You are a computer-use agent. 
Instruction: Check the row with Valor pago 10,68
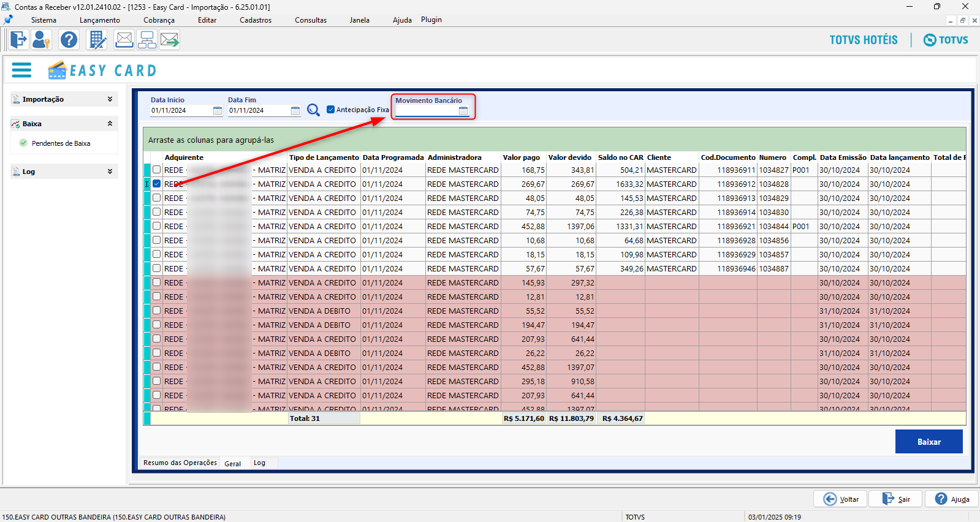pos(157,240)
